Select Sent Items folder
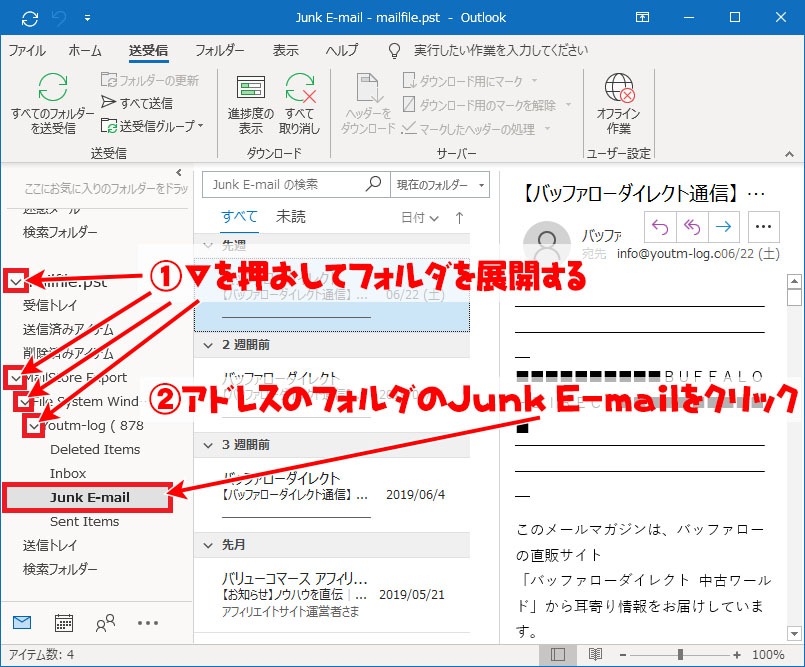Screen dimensions: 805x667 84,522
